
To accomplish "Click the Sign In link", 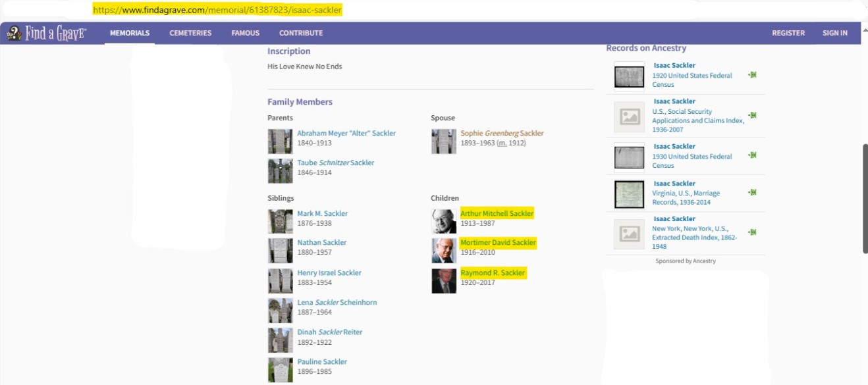I will [835, 33].
